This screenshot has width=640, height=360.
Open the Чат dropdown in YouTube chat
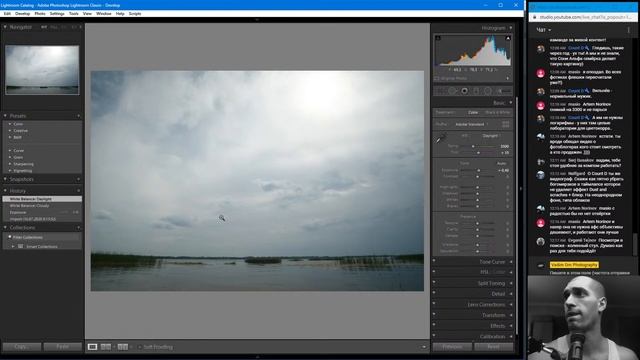pos(543,30)
